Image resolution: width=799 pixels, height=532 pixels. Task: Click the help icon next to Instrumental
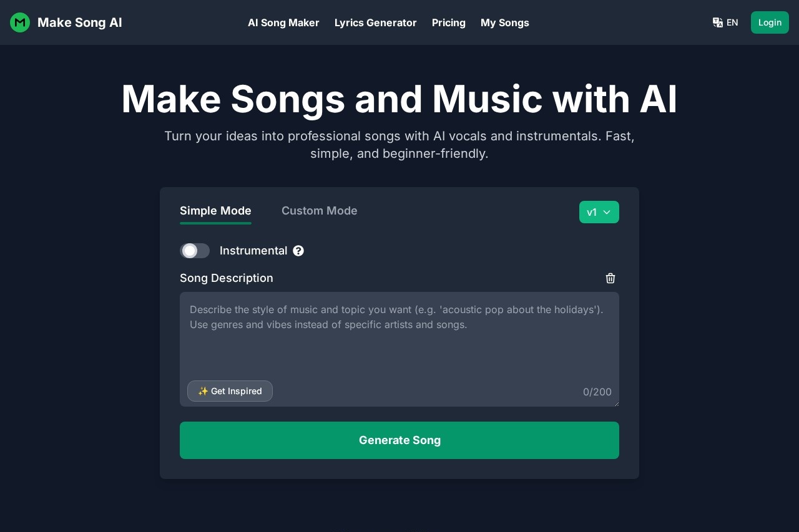click(x=298, y=251)
